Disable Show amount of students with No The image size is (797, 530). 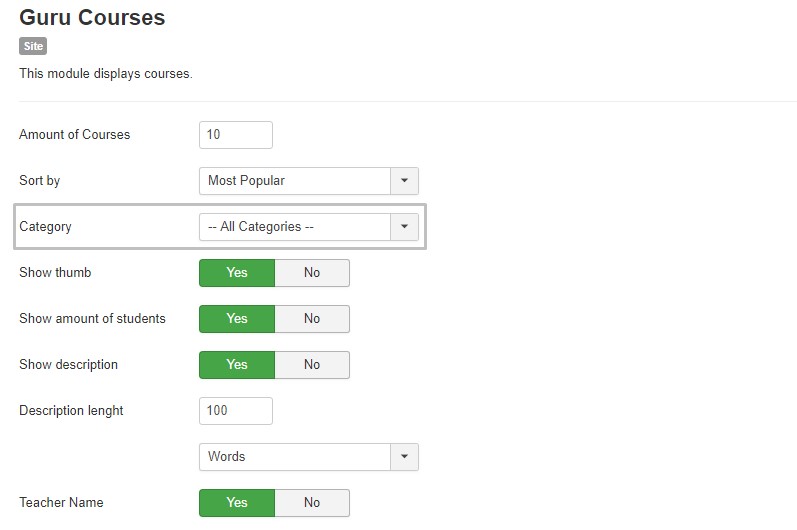[x=312, y=319]
